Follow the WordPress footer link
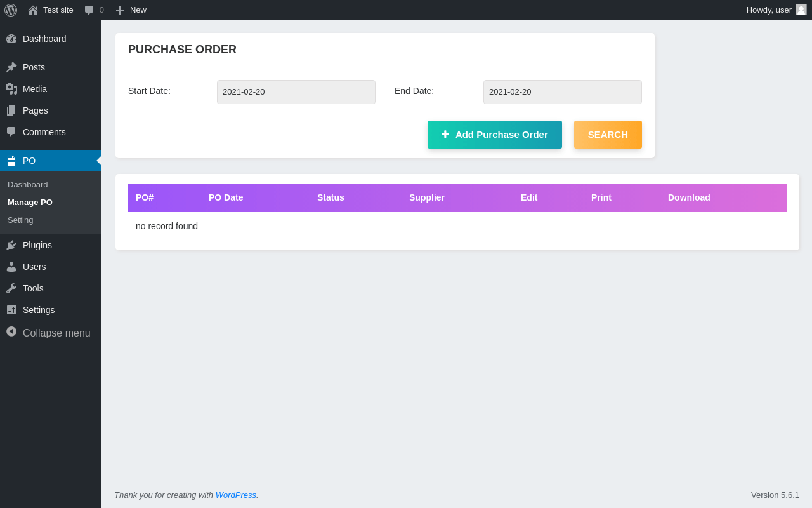 pos(236,495)
